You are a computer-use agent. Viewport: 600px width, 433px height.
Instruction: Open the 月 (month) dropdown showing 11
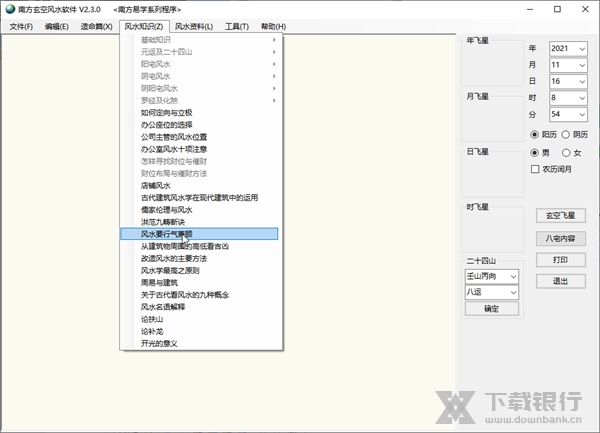[568, 65]
